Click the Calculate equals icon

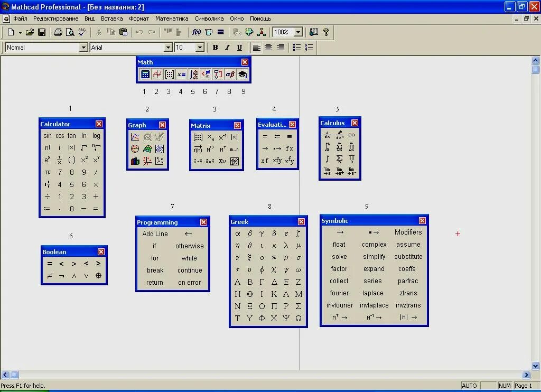coord(221,32)
